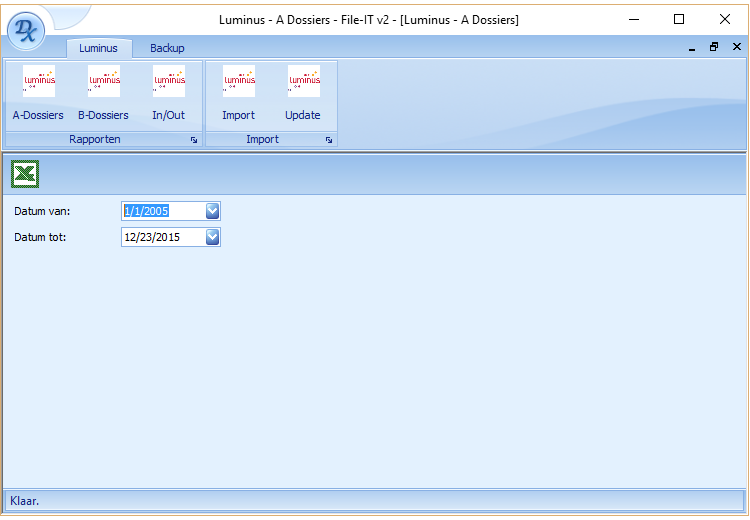The image size is (750, 520).
Task: Export to Excel using the green icon
Action: 25,174
